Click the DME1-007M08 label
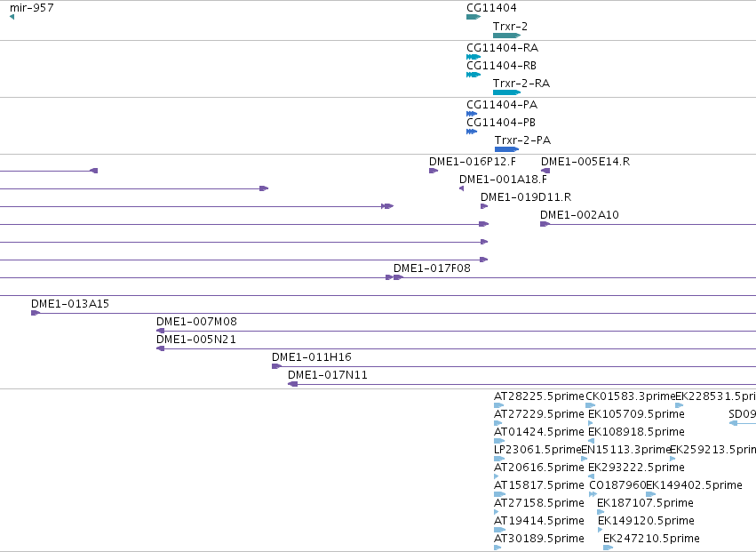This screenshot has width=756, height=552. pyautogui.click(x=196, y=322)
